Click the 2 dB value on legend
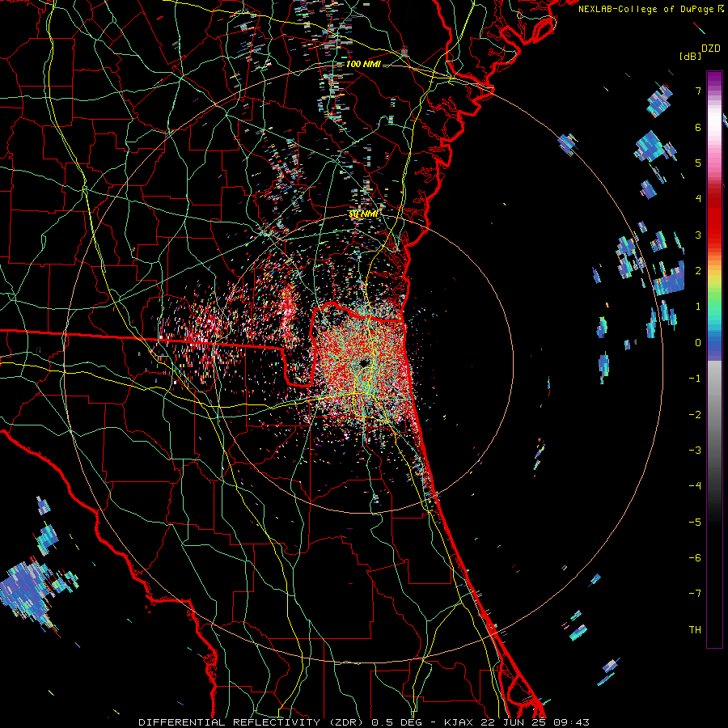The width and height of the screenshot is (728, 728). tap(698, 271)
